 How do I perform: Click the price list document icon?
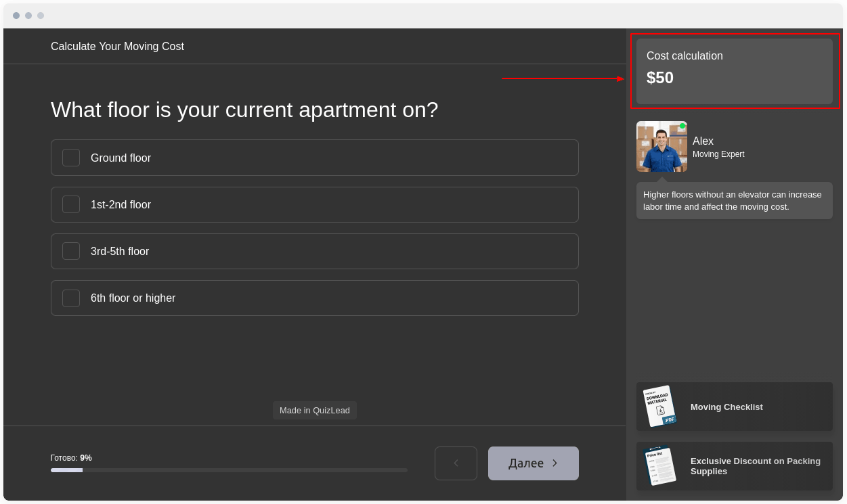[x=659, y=465]
